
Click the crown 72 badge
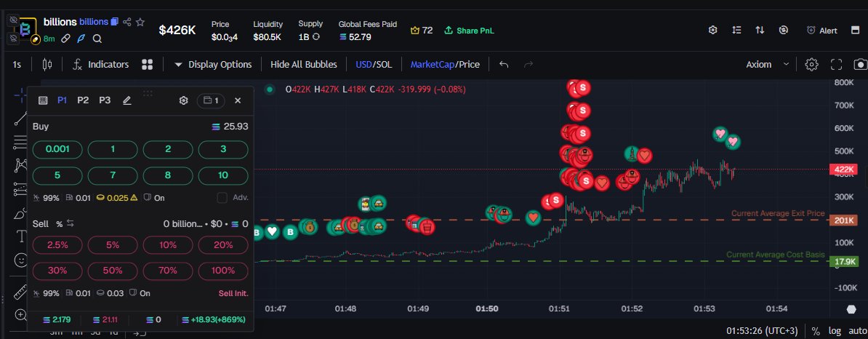click(x=422, y=31)
